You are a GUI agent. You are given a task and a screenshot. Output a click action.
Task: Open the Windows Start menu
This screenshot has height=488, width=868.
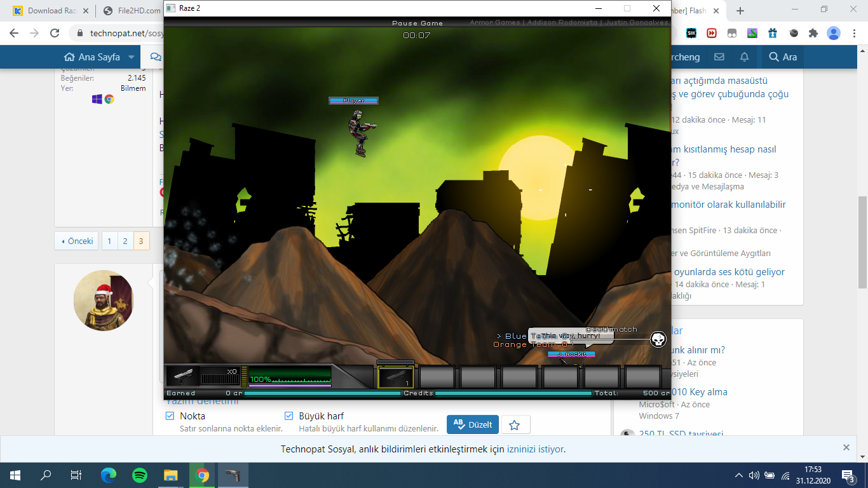pyautogui.click(x=15, y=475)
